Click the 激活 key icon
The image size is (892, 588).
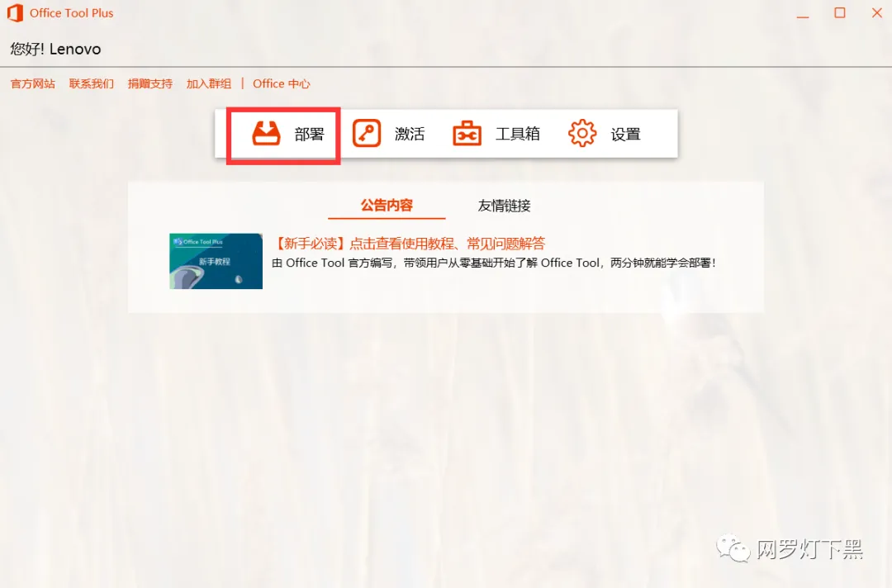pos(367,133)
